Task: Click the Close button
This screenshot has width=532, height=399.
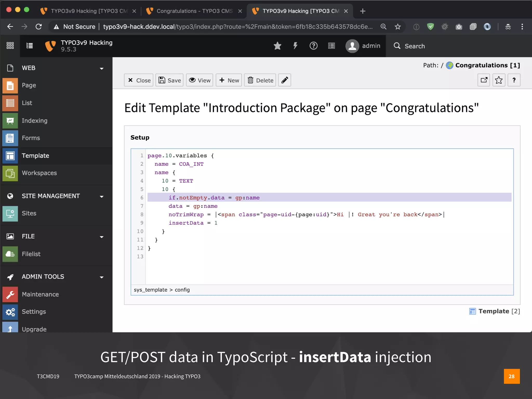Action: tap(139, 80)
